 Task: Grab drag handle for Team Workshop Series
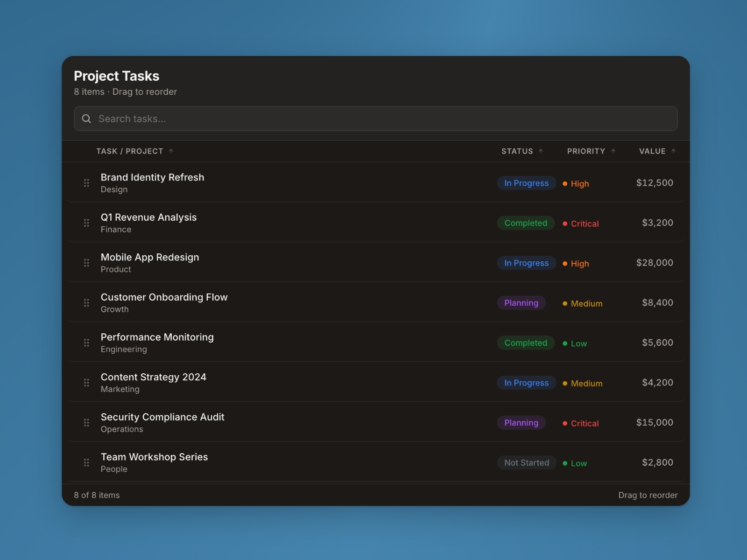[86, 462]
